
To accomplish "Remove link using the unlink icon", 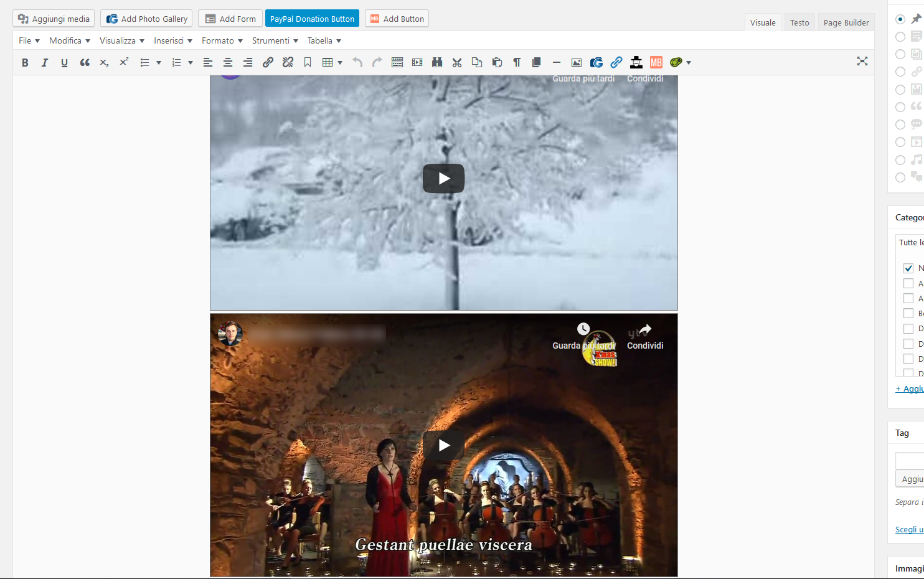I will click(x=288, y=62).
